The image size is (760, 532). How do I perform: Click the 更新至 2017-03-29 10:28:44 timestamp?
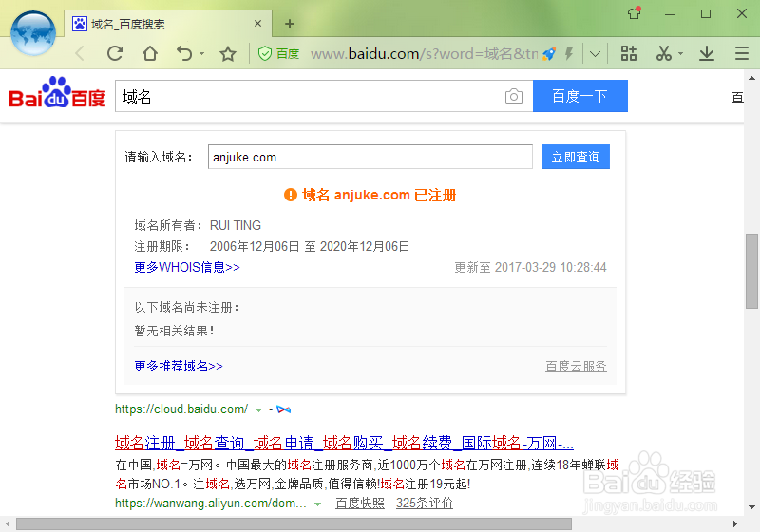[x=530, y=268]
